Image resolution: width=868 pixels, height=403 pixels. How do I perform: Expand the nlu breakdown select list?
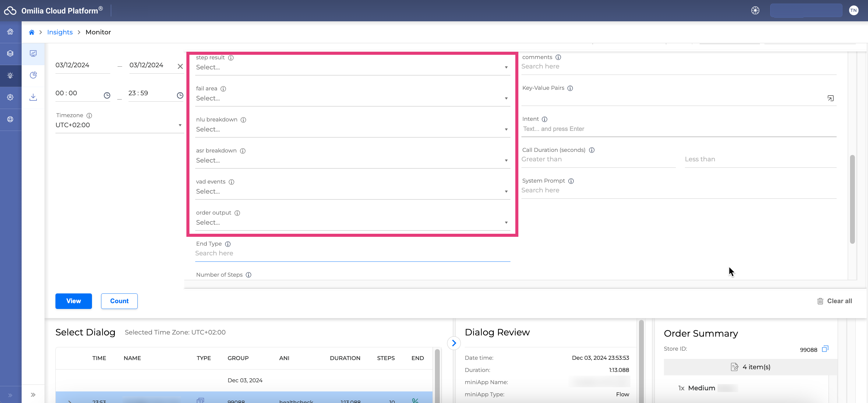(x=352, y=129)
